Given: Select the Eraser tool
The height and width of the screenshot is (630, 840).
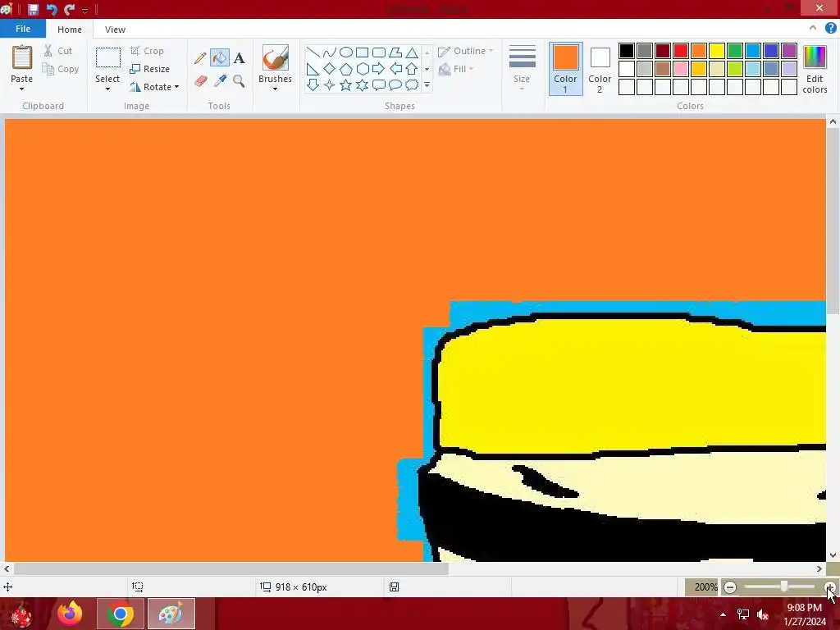Looking at the screenshot, I should 200,81.
